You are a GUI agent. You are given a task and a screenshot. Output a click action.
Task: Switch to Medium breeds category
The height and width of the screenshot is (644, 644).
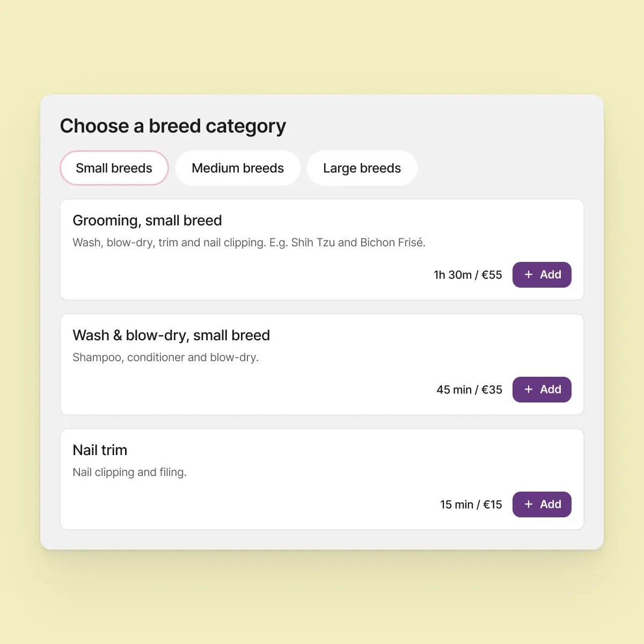coord(238,168)
